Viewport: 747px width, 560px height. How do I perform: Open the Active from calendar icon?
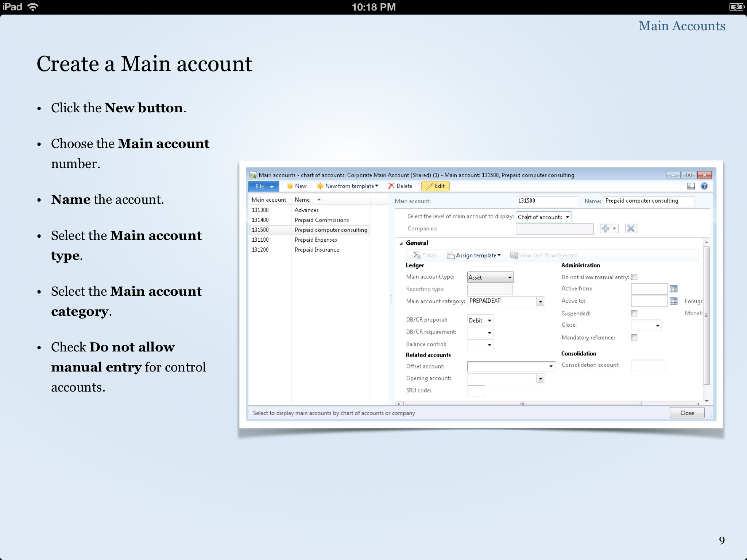(x=674, y=289)
